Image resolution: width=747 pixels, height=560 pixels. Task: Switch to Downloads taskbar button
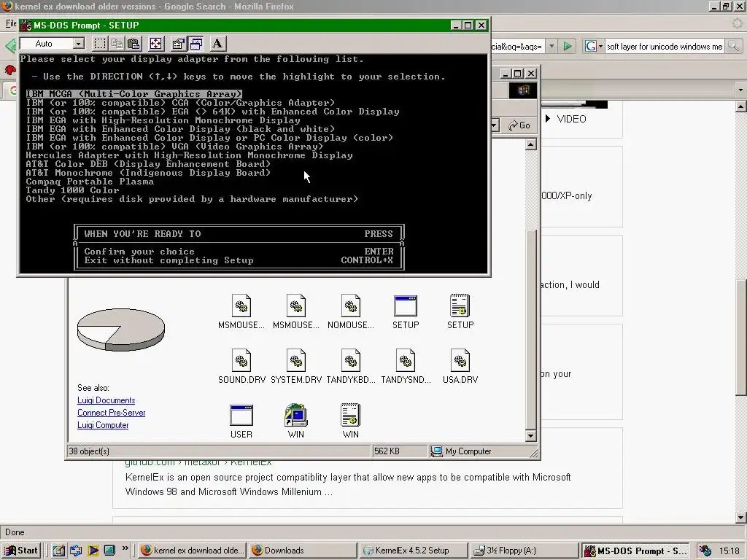click(x=303, y=551)
